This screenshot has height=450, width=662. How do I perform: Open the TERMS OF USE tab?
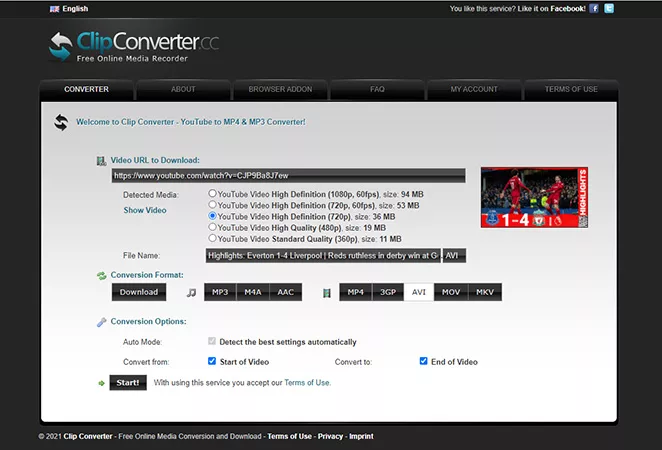[571, 89]
